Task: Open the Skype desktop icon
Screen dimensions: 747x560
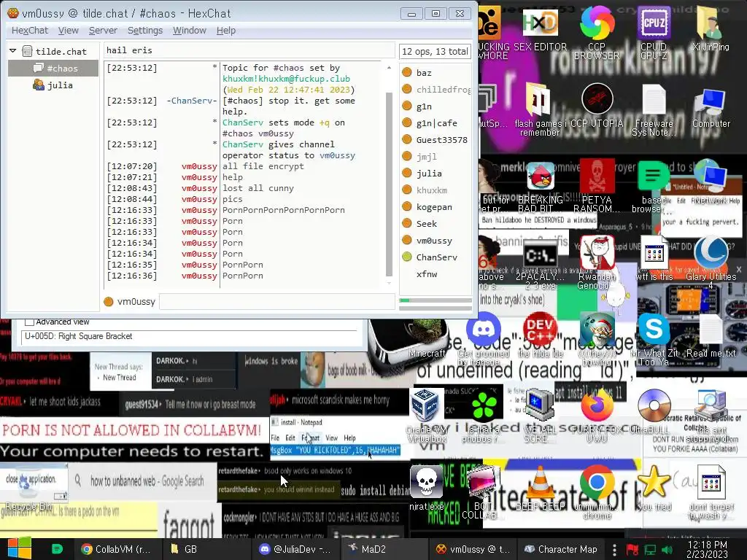Action: click(x=654, y=338)
